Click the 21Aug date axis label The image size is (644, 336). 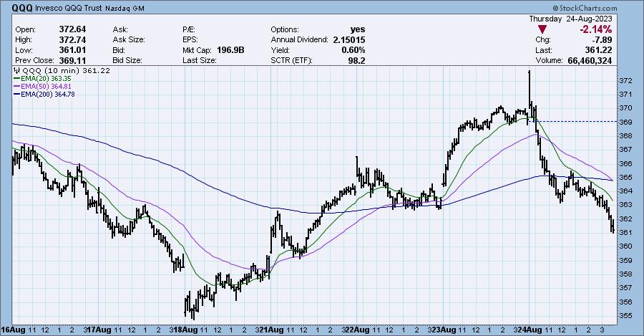coord(270,330)
